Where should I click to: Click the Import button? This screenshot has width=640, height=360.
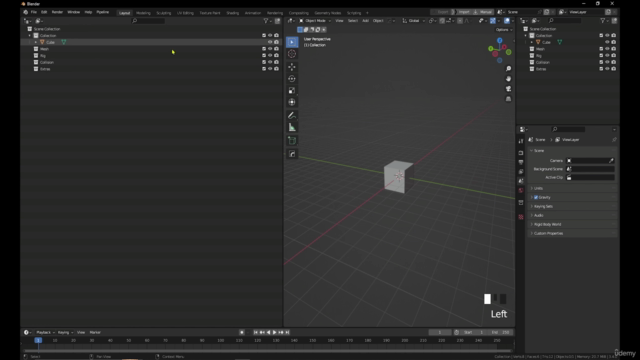(x=463, y=12)
